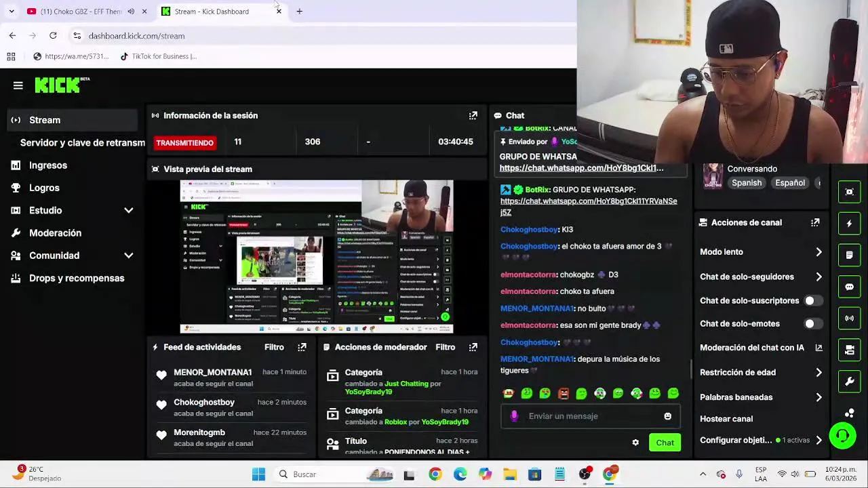
Task: Click the document notes sidebar icon
Action: tap(850, 255)
